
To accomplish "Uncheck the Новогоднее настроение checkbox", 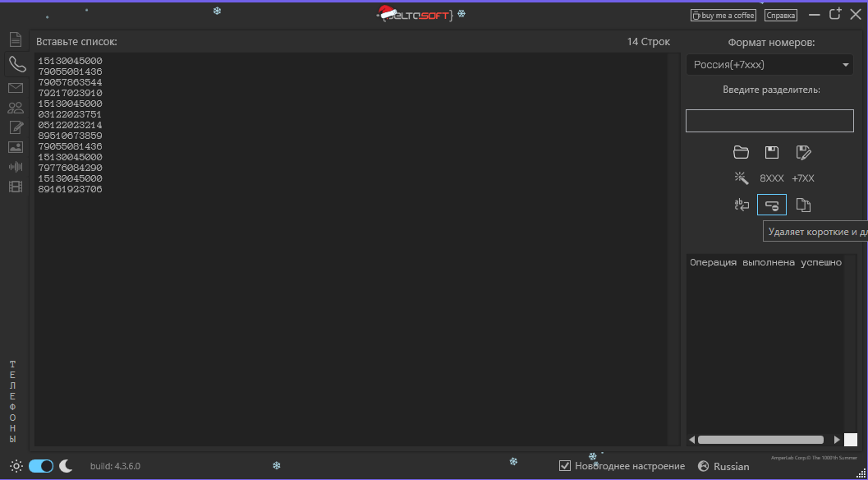I will (x=565, y=465).
